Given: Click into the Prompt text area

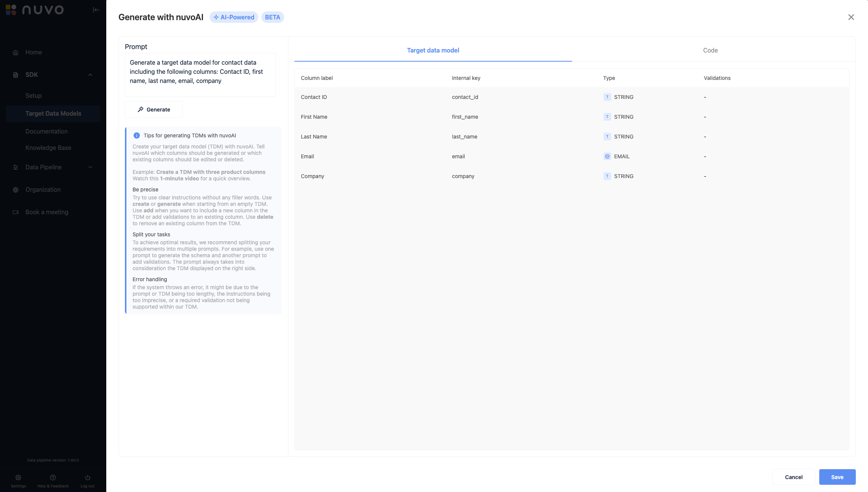Looking at the screenshot, I should (x=200, y=75).
